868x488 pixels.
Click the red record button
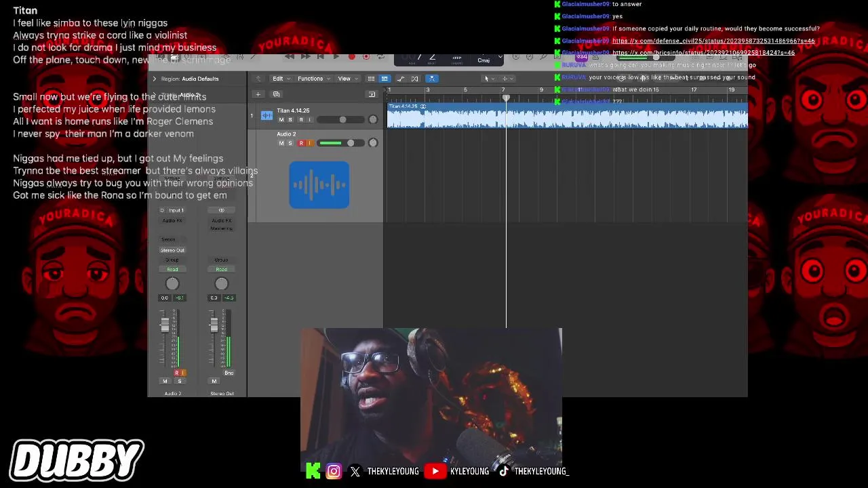coord(351,57)
